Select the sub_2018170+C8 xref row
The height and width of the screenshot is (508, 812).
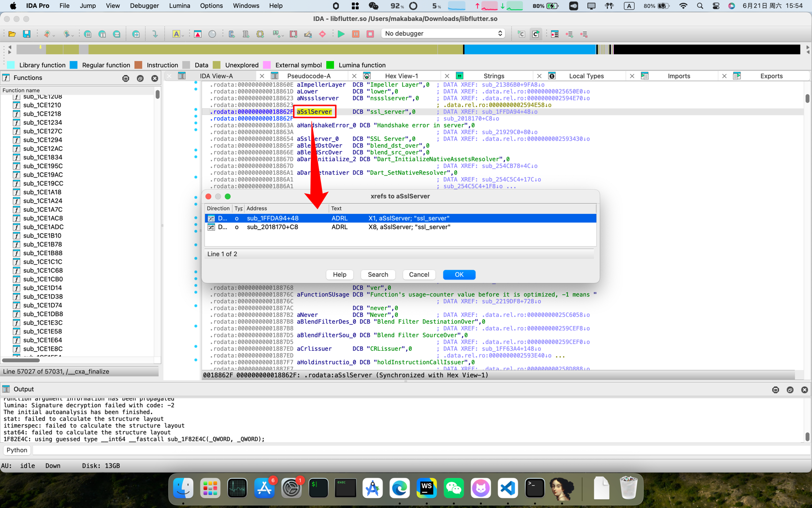click(400, 227)
